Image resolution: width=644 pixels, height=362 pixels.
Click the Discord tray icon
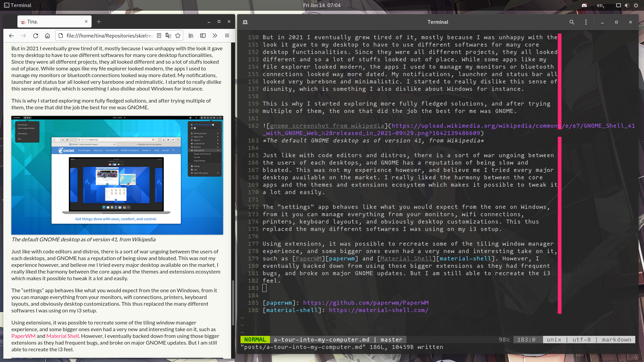(584, 5)
